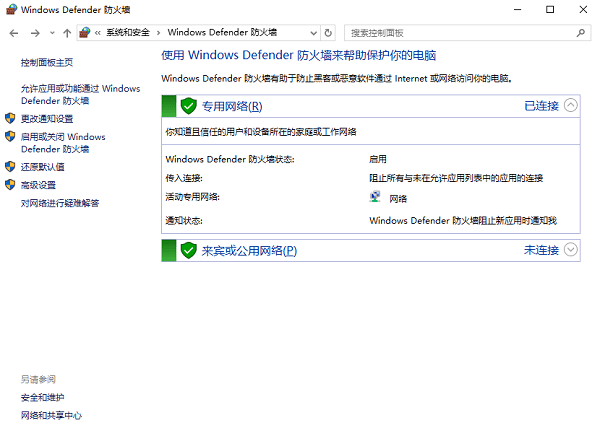Open the address bar history dropdown
Image resolution: width=600 pixels, height=436 pixels.
(311, 33)
